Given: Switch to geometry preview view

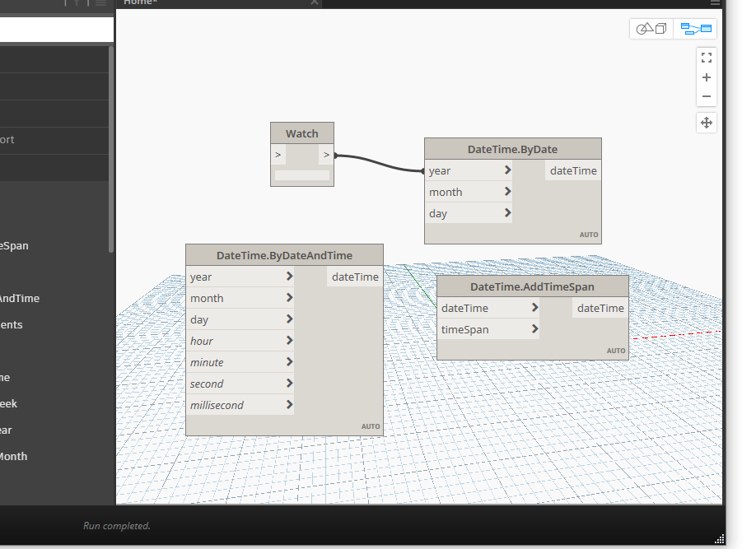Looking at the screenshot, I should [651, 28].
